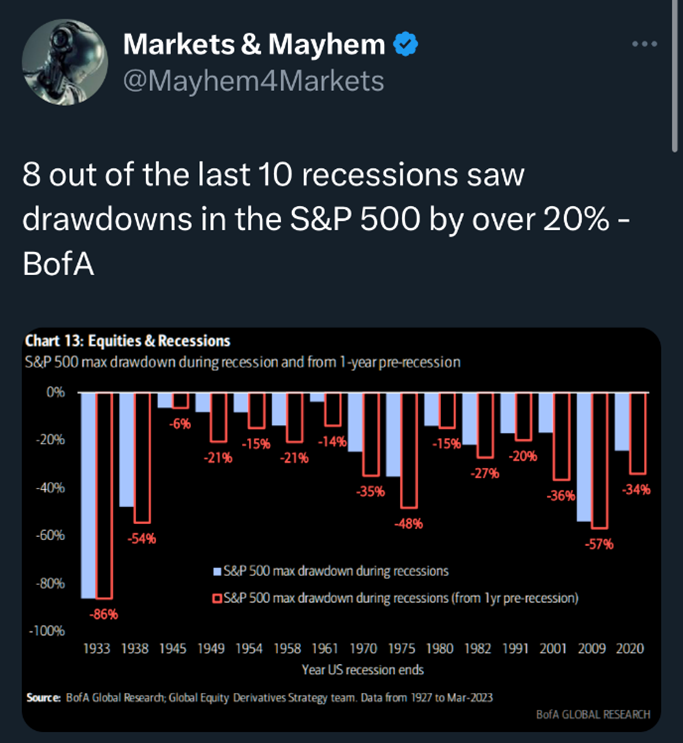Click the Markets & Mayhem display name

click(254, 44)
